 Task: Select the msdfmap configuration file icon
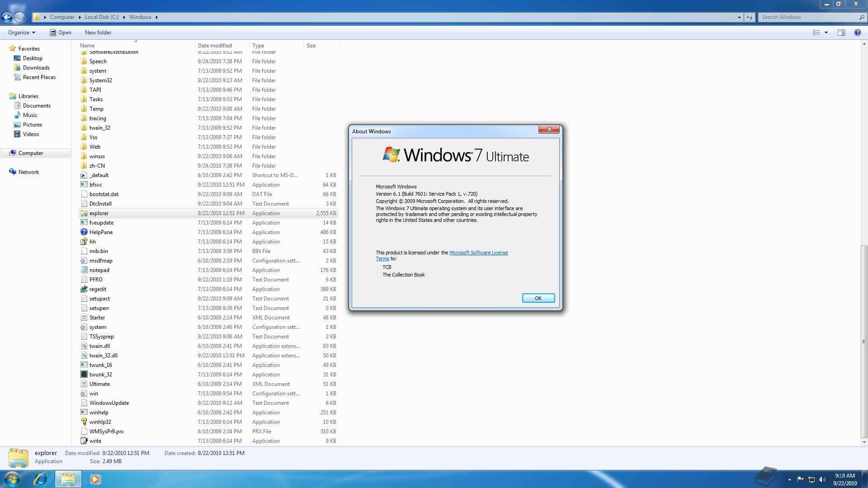(84, 261)
